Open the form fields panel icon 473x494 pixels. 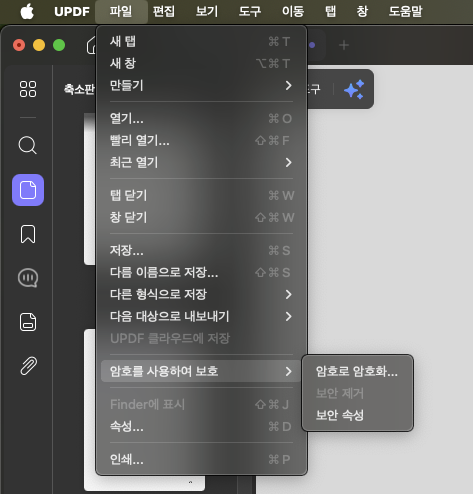pos(28,322)
